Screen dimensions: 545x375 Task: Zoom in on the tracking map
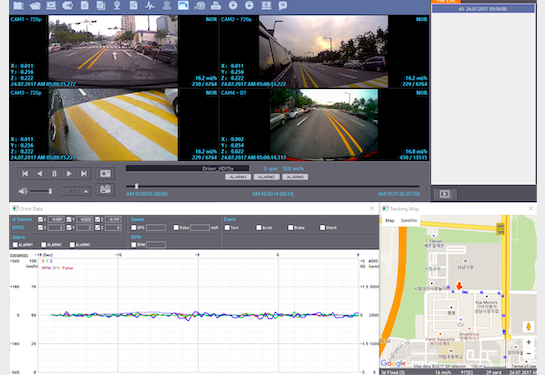point(529,342)
